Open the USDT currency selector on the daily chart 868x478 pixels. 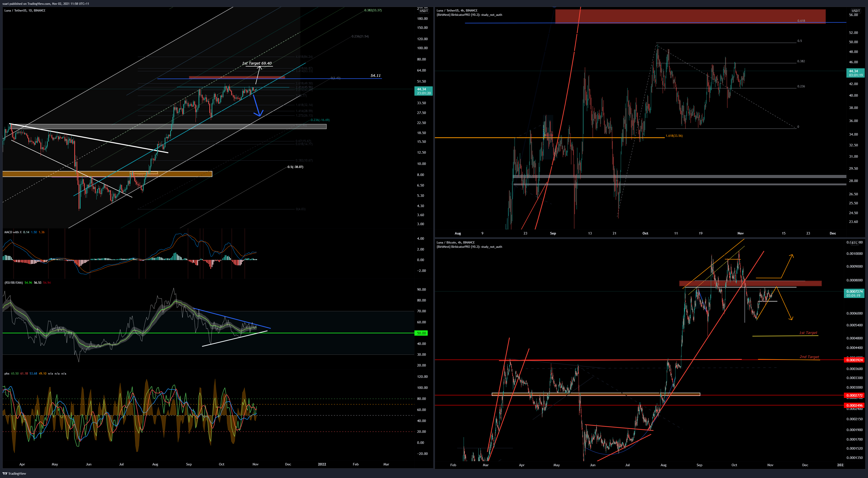pyautogui.click(x=423, y=11)
